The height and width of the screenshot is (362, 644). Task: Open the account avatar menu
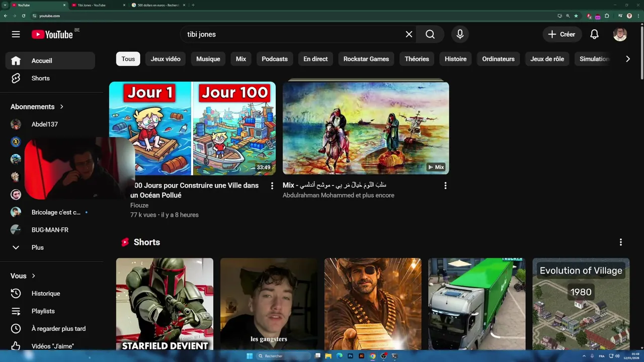click(x=620, y=34)
